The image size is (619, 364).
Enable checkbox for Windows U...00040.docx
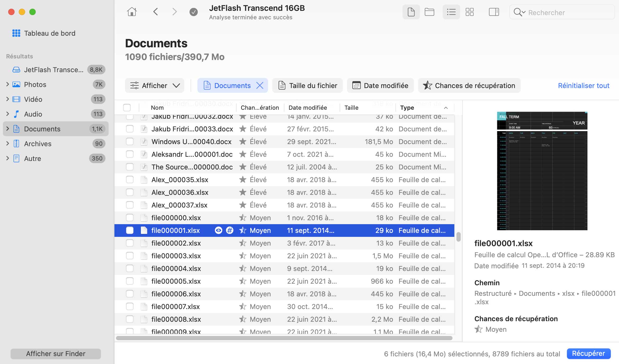click(129, 141)
